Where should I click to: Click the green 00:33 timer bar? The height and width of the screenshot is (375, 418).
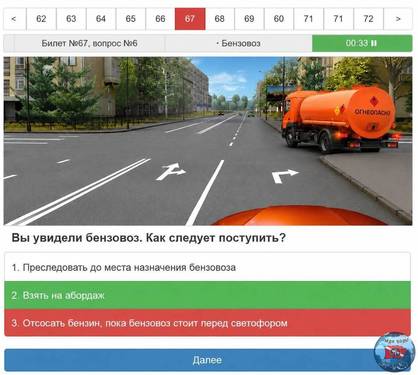point(362,43)
